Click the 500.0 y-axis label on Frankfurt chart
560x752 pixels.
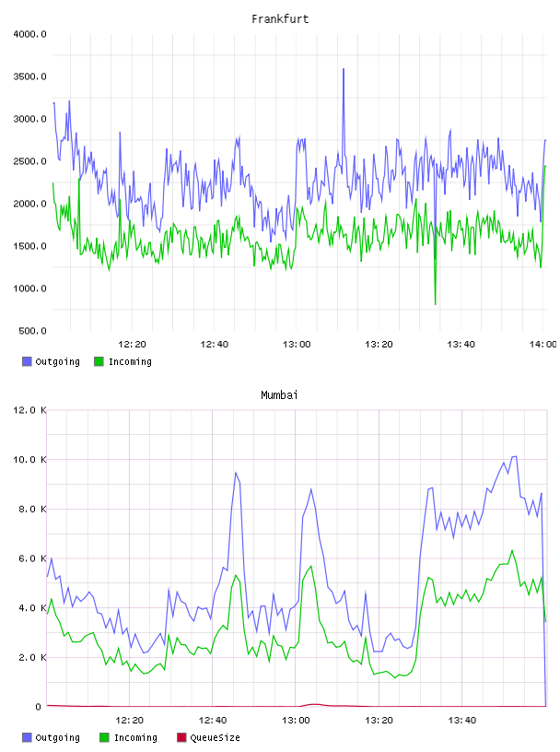[32, 331]
